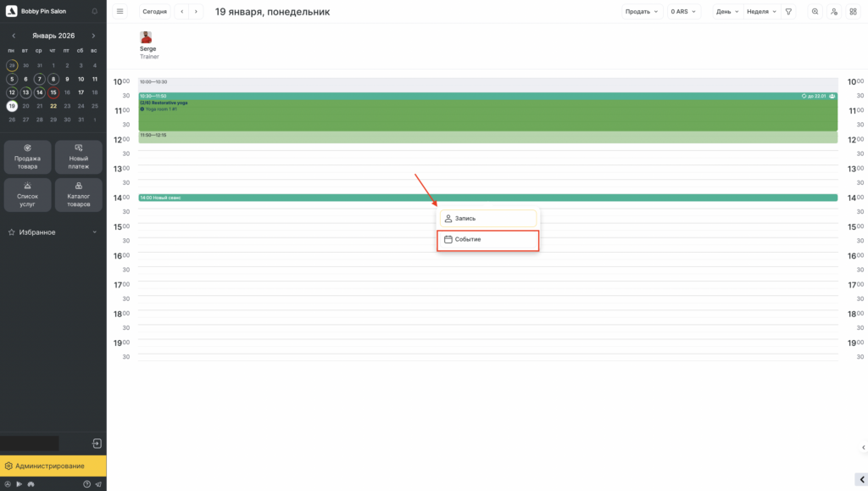Viewport: 868px width, 491px height.
Task: Select January 22 in the mini calendar
Action: (x=53, y=106)
